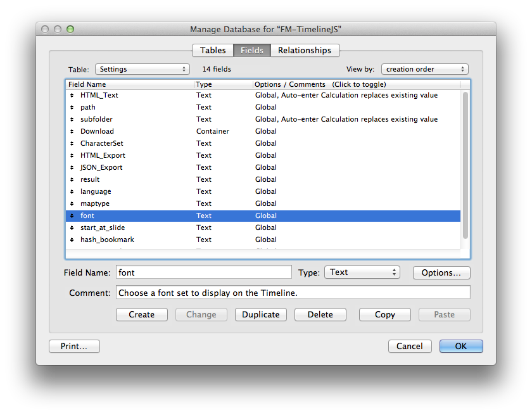Open the View by creation order dropdown
This screenshot has height=415, width=532.
[x=424, y=69]
